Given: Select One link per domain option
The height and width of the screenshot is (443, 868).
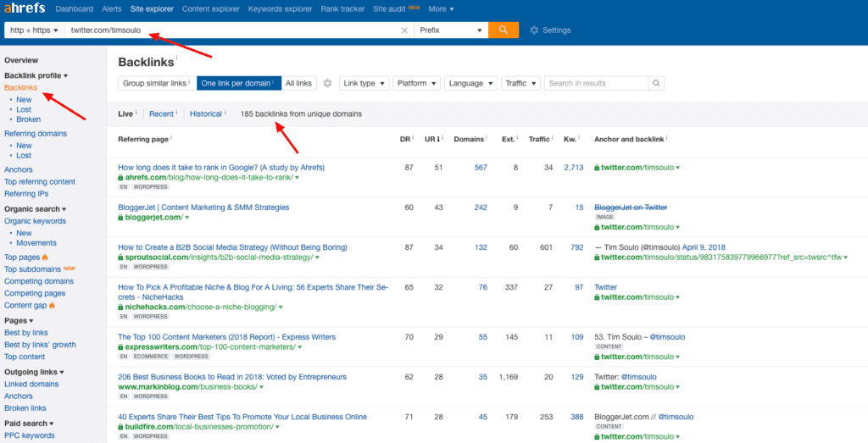Looking at the screenshot, I should click(x=239, y=84).
